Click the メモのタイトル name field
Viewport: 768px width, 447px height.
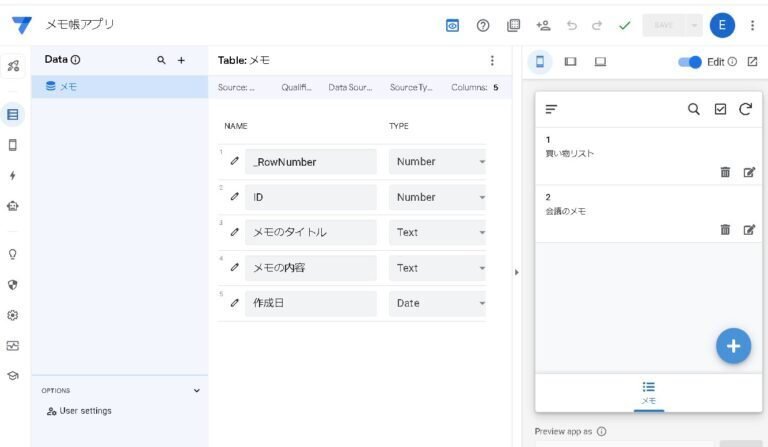pos(311,232)
